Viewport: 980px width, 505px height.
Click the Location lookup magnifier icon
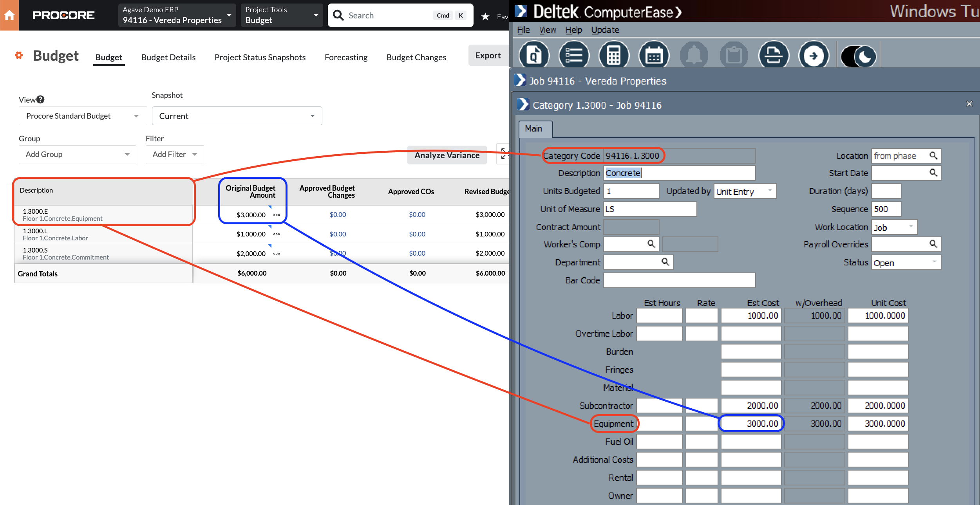point(933,155)
